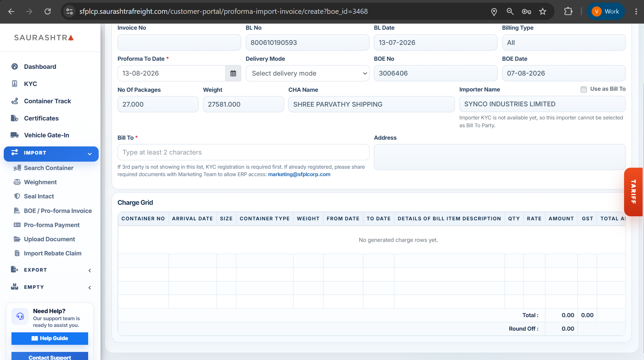Click the KYC document icon

(x=15, y=84)
